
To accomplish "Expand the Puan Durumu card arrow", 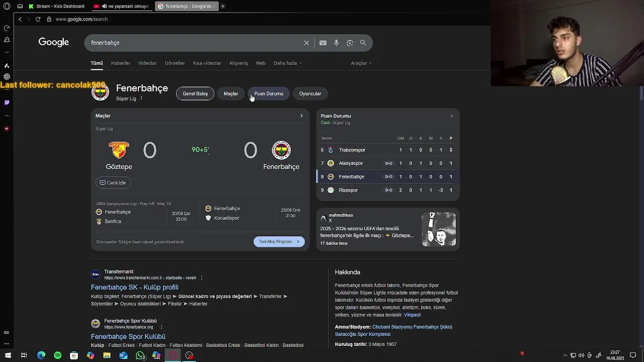I will 451,116.
